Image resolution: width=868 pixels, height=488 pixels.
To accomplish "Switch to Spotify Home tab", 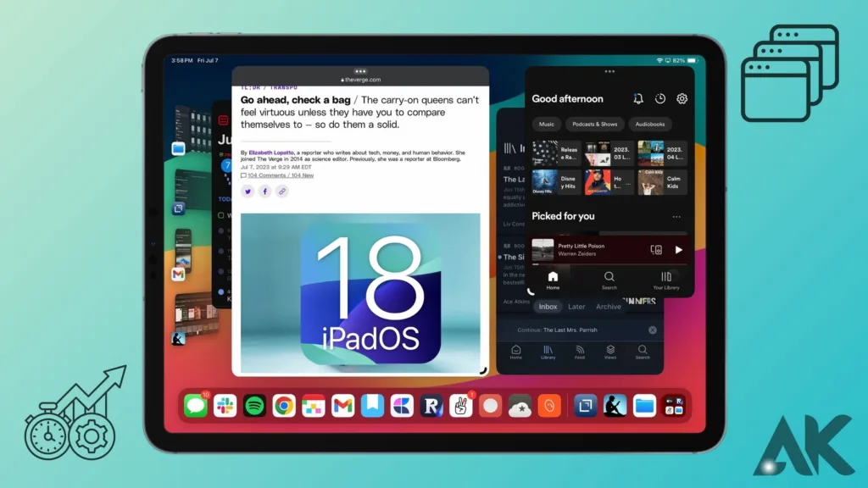I will coord(553,280).
